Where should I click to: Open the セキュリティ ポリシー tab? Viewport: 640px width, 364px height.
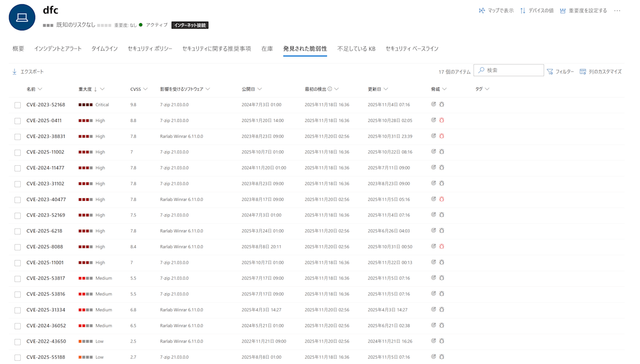click(x=150, y=48)
